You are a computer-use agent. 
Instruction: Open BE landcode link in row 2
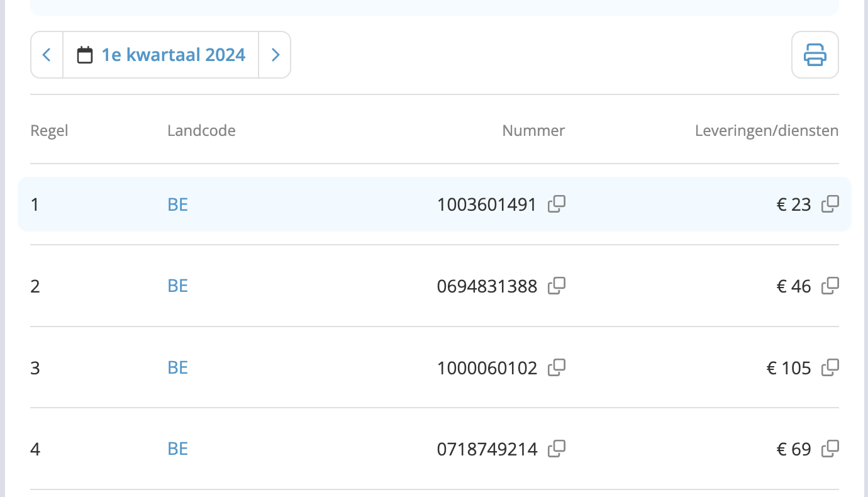[x=178, y=286]
